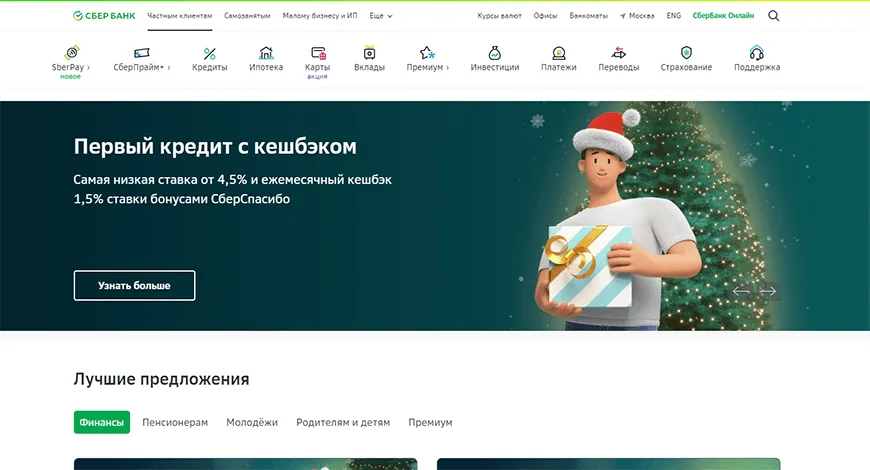This screenshot has height=470, width=870.
Task: Expand the СберПрайм+ submenu
Action: [x=141, y=67]
